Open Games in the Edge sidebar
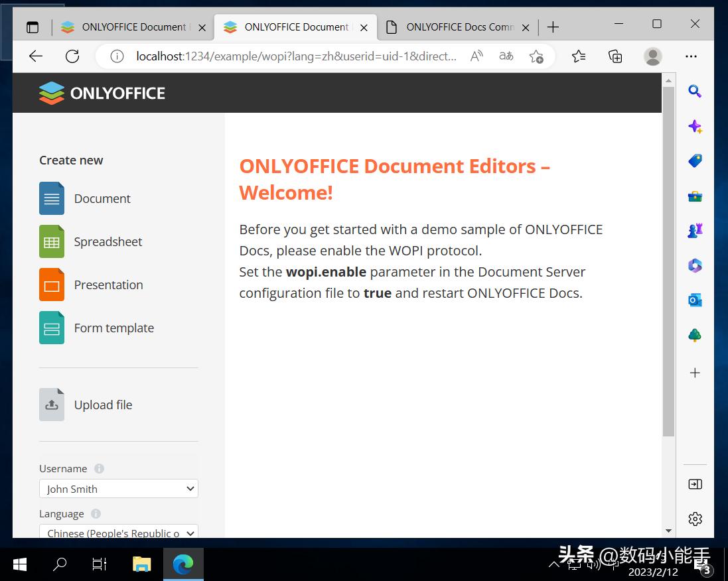Screen dimensions: 728x581 (x=695, y=230)
